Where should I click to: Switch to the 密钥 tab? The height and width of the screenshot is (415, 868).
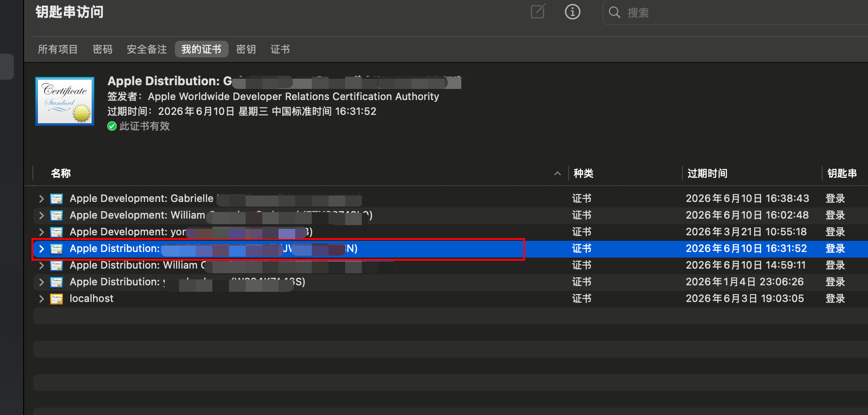pyautogui.click(x=246, y=49)
